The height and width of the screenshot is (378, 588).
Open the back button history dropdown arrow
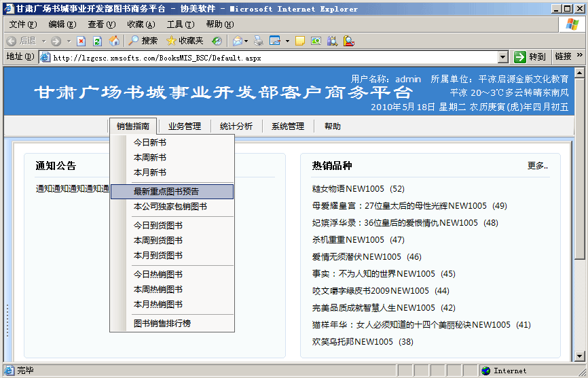42,41
